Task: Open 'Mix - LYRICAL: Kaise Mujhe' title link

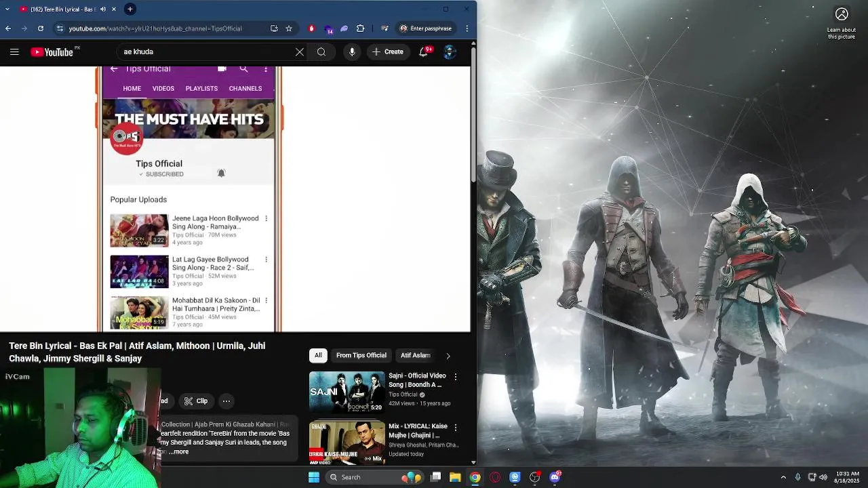Action: 418,430
